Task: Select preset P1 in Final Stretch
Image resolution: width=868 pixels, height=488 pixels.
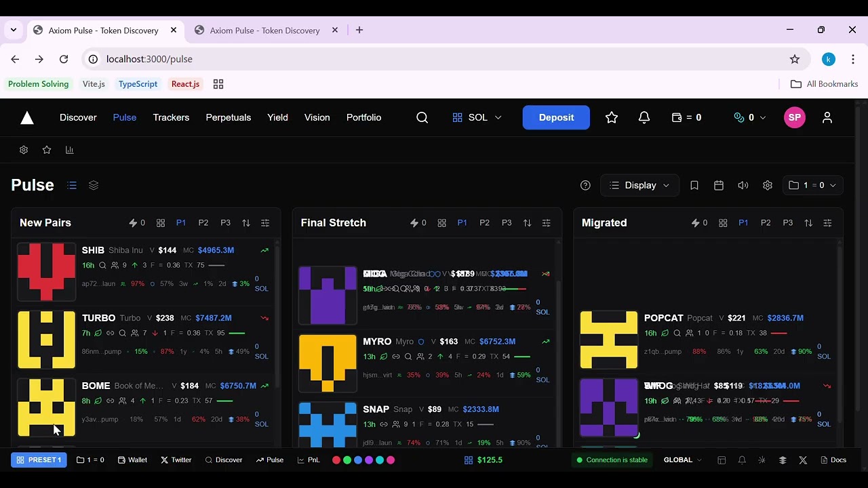Action: (x=462, y=223)
